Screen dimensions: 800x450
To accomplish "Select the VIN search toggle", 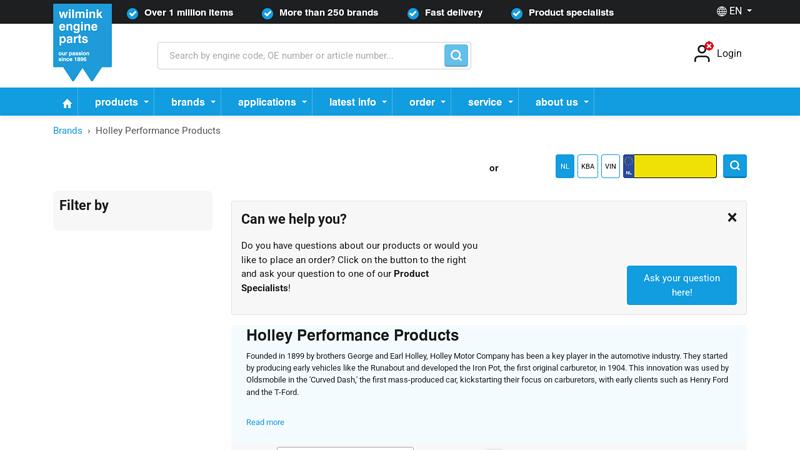I will (x=610, y=166).
